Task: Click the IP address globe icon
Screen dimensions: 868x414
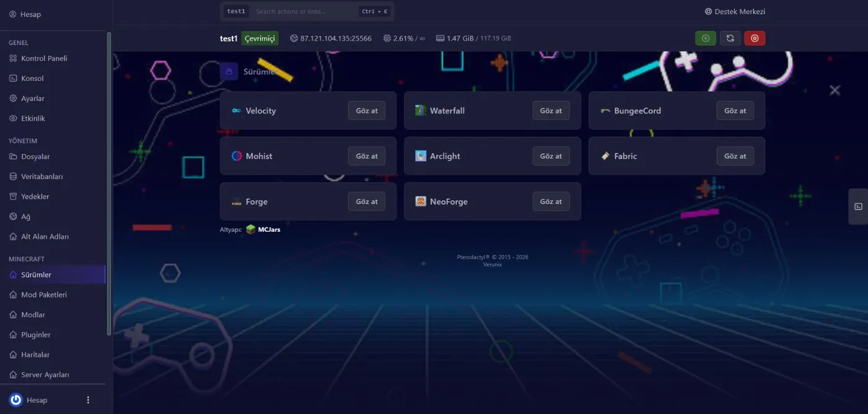Action: (x=294, y=38)
